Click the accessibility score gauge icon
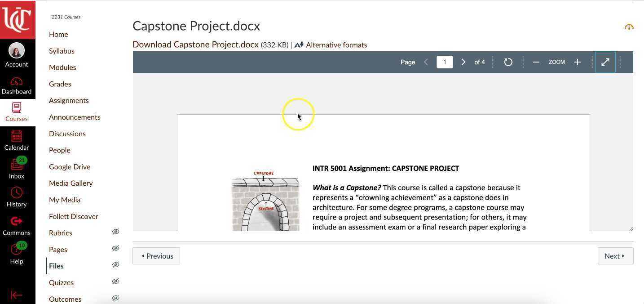Viewport: 644px width, 304px height. click(x=629, y=27)
